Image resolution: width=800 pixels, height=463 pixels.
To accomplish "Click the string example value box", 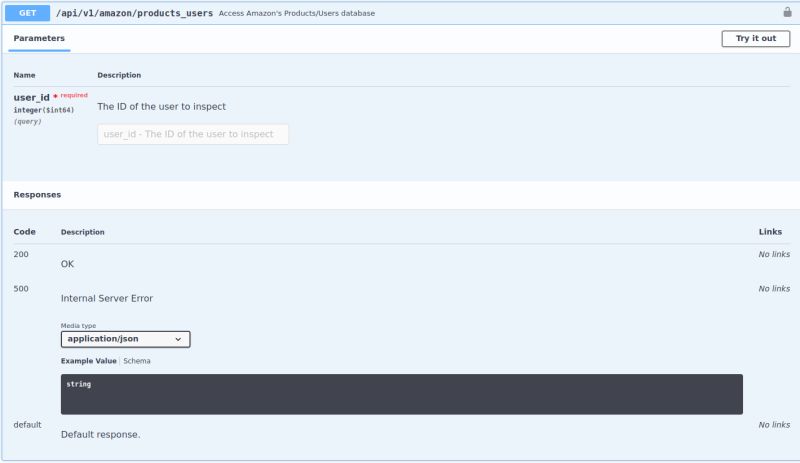I will click(402, 394).
